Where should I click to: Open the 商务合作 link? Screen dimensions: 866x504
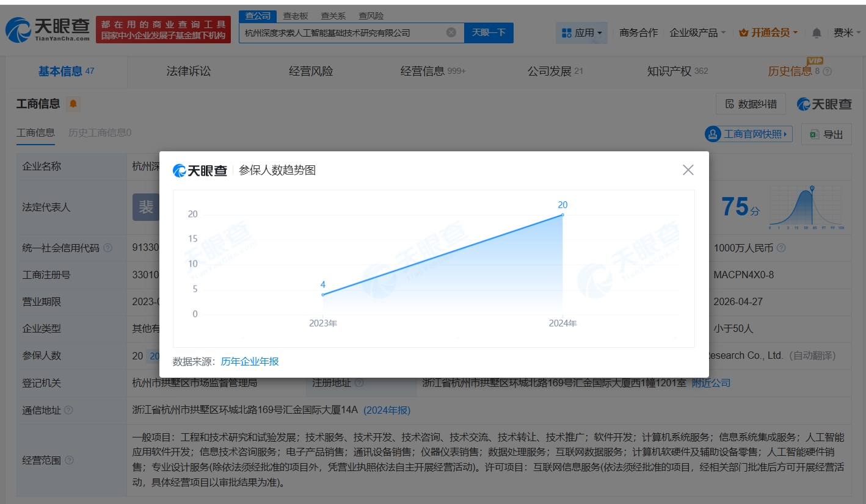coord(638,32)
